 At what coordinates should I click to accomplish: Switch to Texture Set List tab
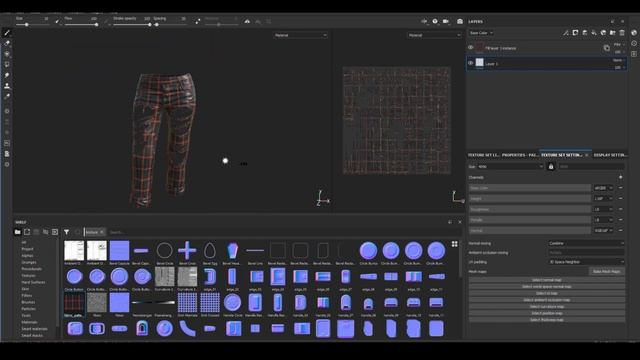point(483,155)
